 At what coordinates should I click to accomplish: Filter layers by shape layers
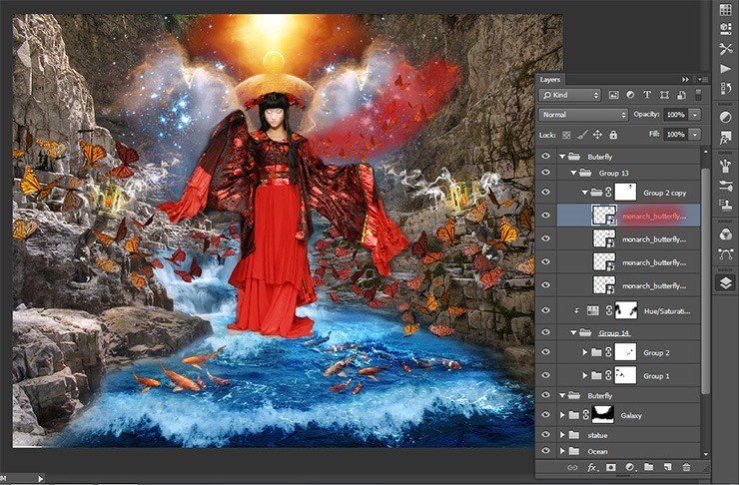[x=664, y=95]
